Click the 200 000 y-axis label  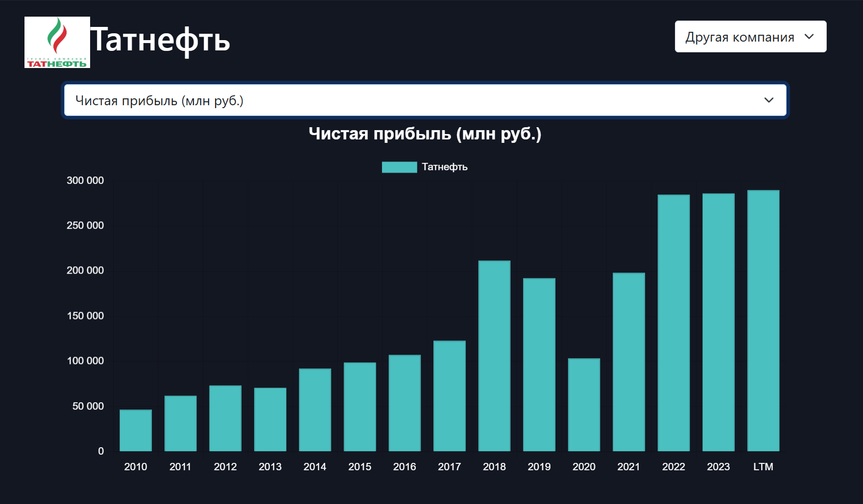(85, 271)
